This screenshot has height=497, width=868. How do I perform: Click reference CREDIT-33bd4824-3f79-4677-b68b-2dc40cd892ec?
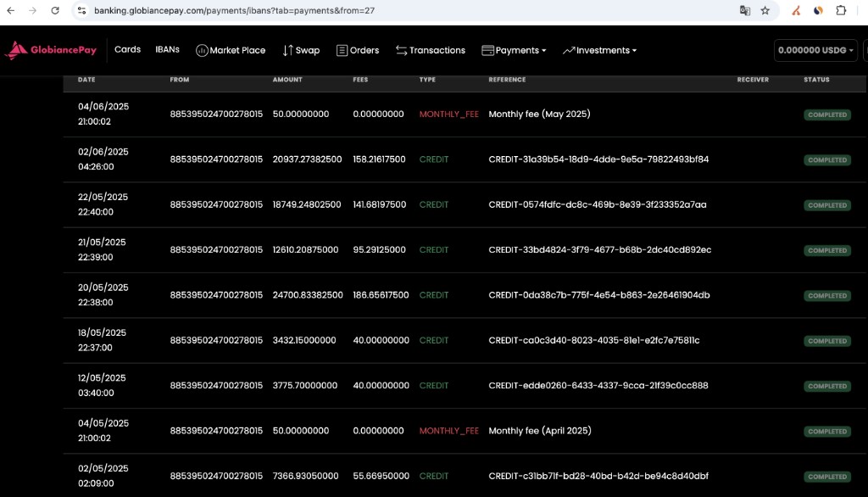point(599,250)
